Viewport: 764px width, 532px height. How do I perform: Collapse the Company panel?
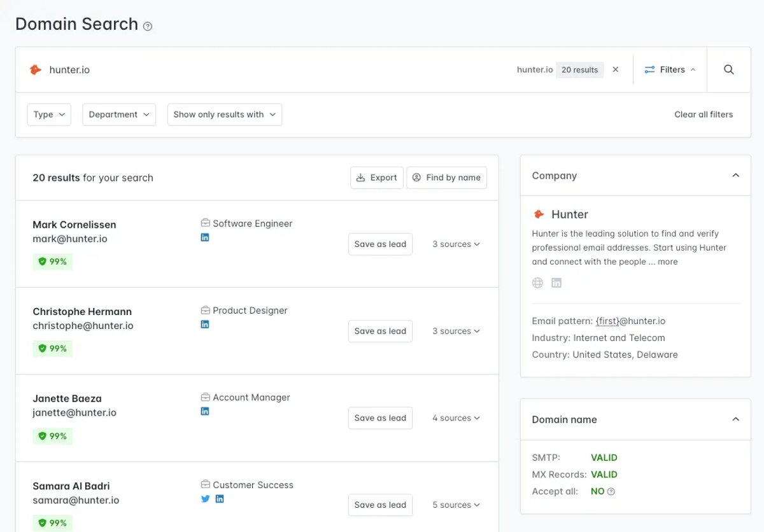(x=735, y=176)
